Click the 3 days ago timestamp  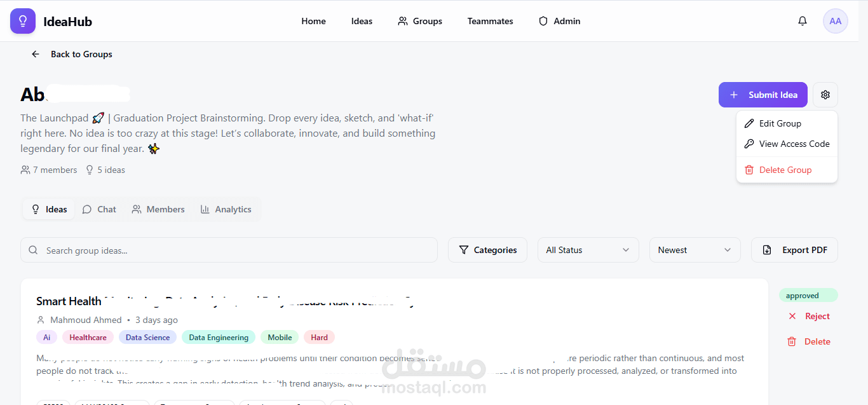click(156, 320)
